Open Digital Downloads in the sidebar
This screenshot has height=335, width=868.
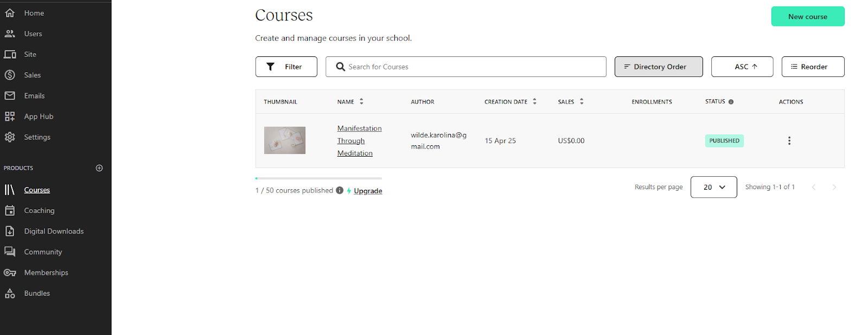pyautogui.click(x=54, y=231)
